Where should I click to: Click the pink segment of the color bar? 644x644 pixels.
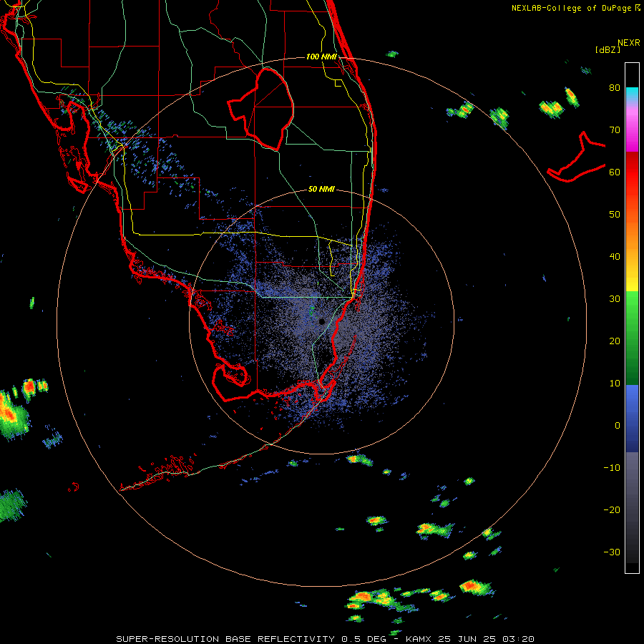(x=632, y=127)
